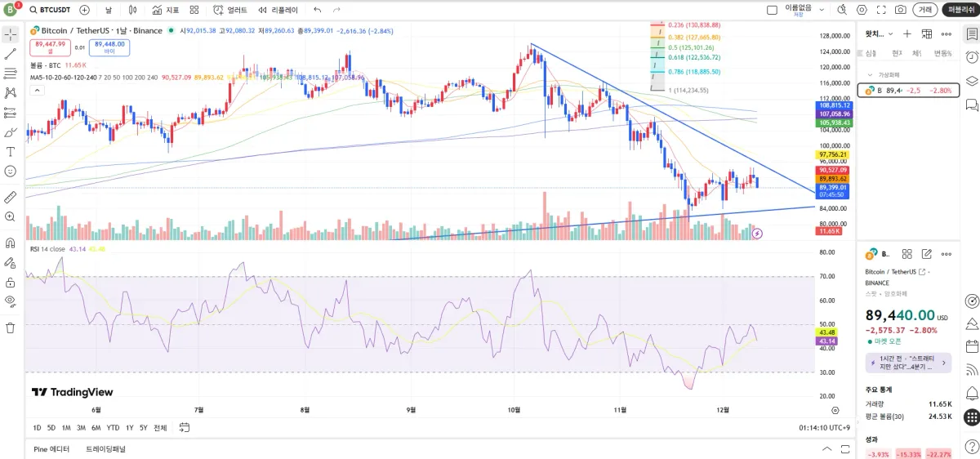The image size is (980, 459).
Task: Select the 5D time range
Action: point(51,427)
